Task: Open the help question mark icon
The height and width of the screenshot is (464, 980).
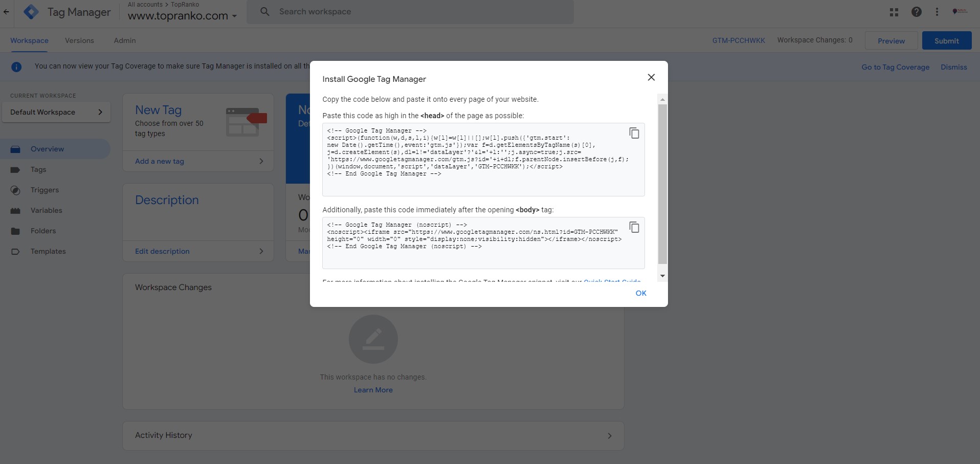Action: coord(916,12)
